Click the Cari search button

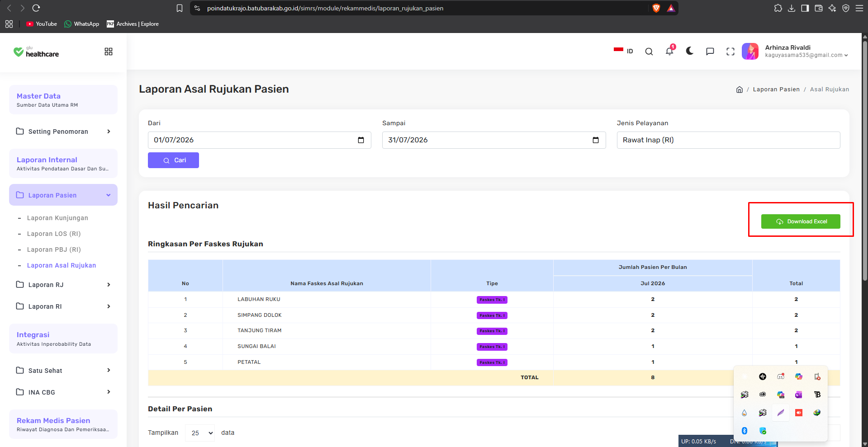point(173,160)
